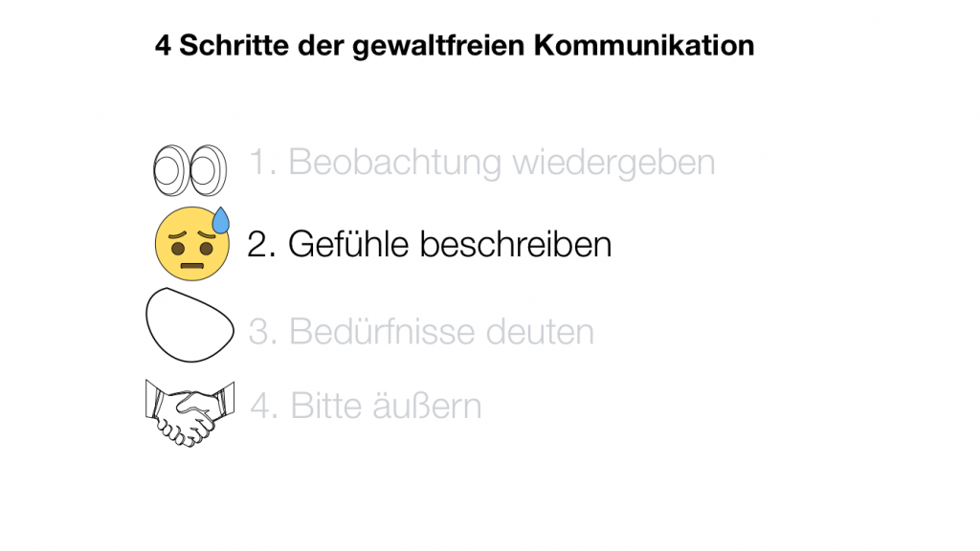The height and width of the screenshot is (551, 980).
Task: Click the number "1." before Beobachtung
Action: coord(263,163)
